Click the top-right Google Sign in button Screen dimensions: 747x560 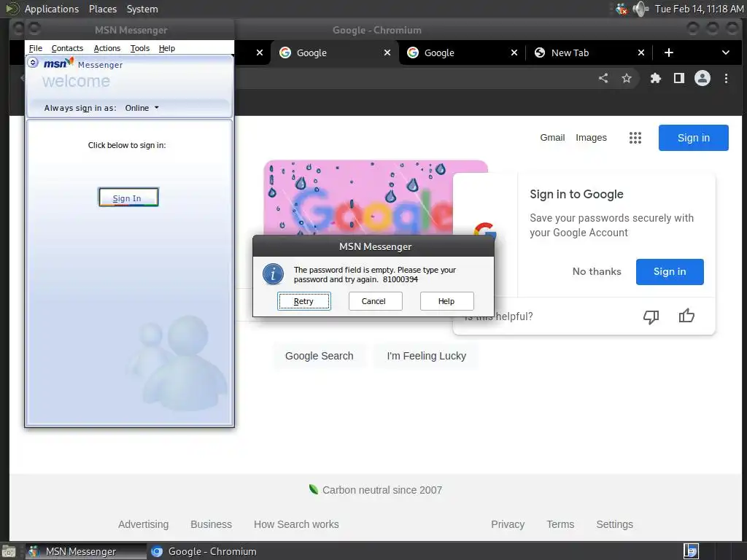click(694, 138)
